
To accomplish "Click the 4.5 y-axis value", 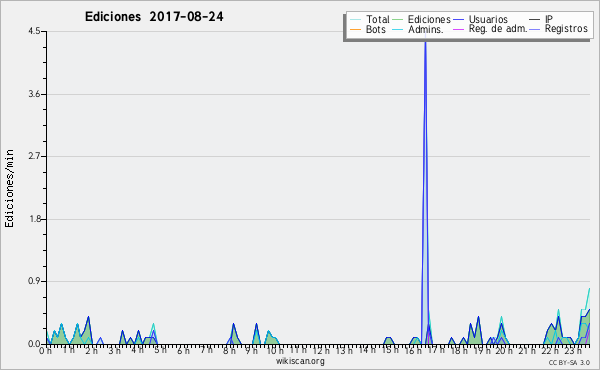I will (34, 31).
